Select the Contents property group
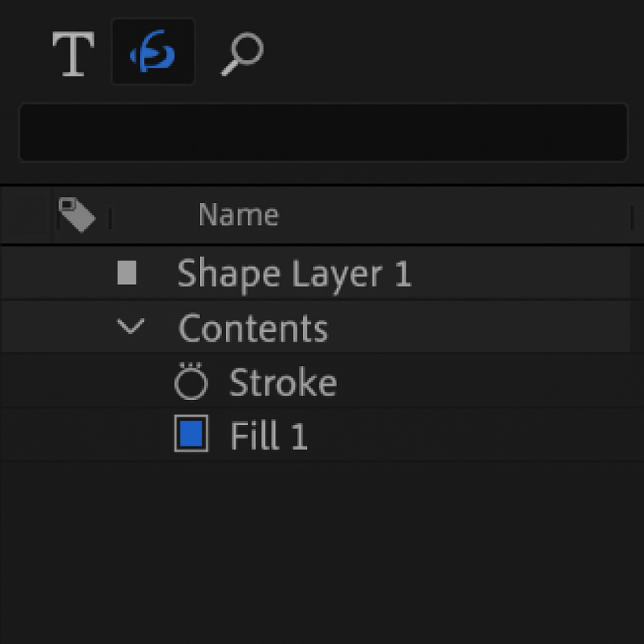 pyautogui.click(x=253, y=329)
